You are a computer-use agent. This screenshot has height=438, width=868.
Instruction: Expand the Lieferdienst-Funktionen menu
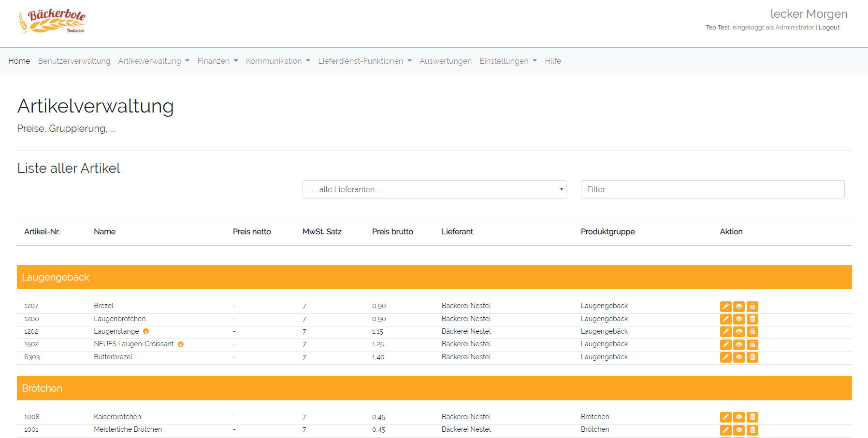coord(364,61)
